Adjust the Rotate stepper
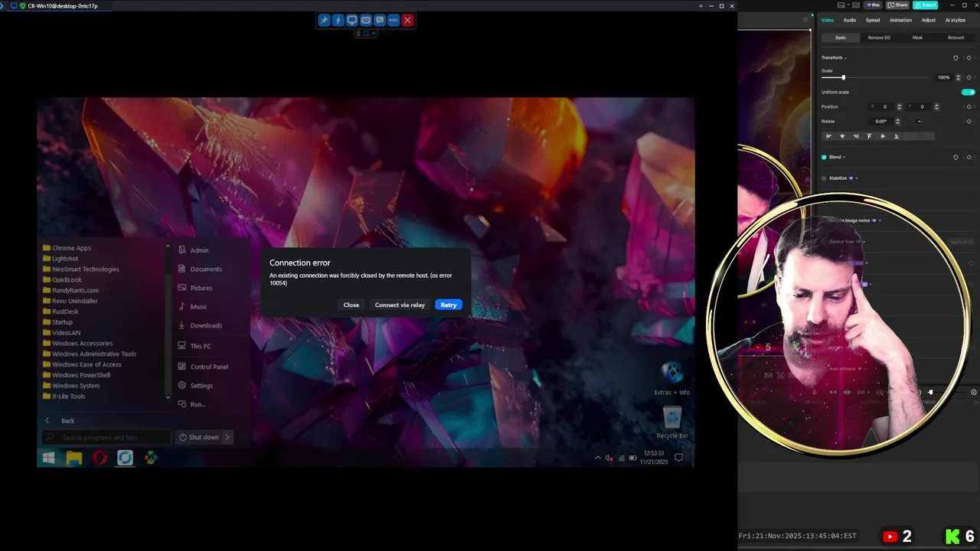Viewport: 980px width, 551px height. pyautogui.click(x=898, y=121)
